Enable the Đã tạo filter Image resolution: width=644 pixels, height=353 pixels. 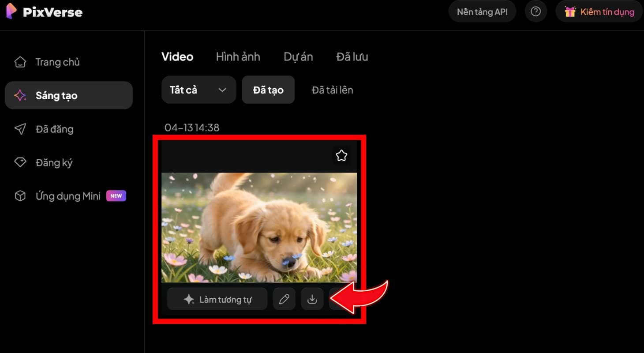[x=268, y=90]
